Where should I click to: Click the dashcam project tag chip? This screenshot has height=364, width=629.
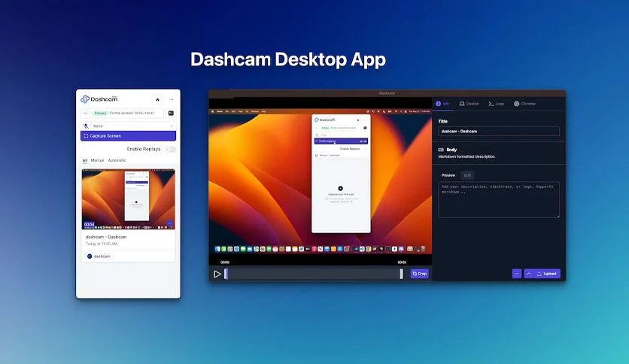point(99,256)
